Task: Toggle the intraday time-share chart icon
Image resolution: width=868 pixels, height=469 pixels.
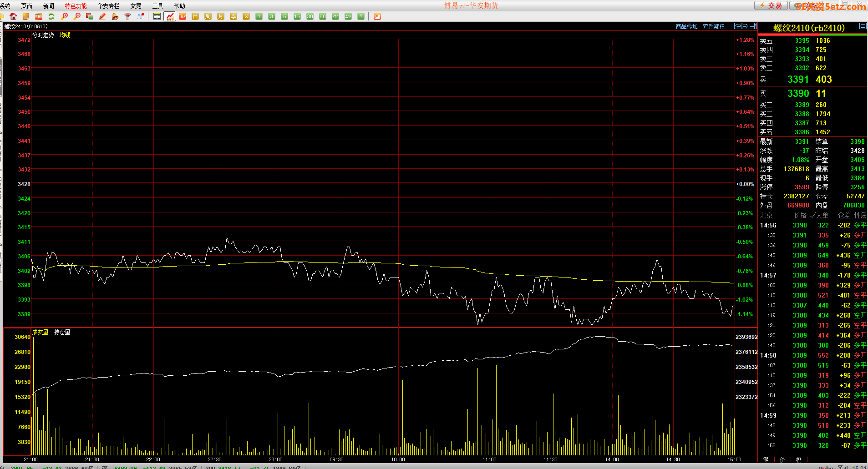Action: pyautogui.click(x=170, y=16)
